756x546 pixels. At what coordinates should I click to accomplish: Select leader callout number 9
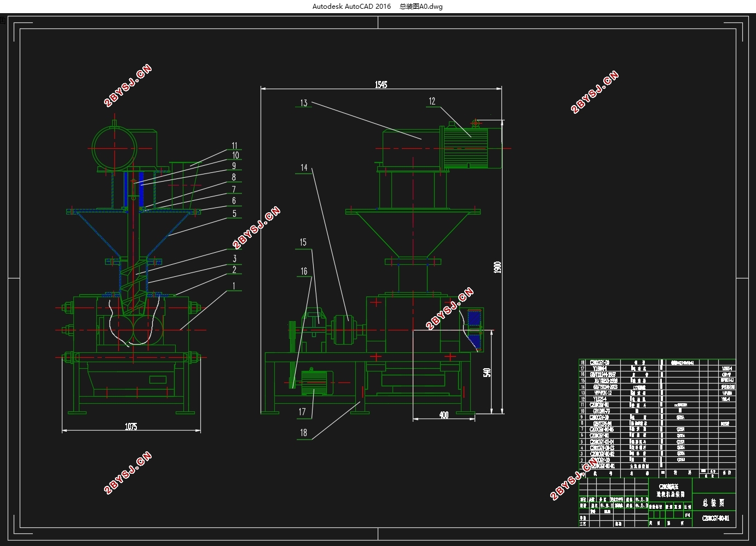point(234,166)
